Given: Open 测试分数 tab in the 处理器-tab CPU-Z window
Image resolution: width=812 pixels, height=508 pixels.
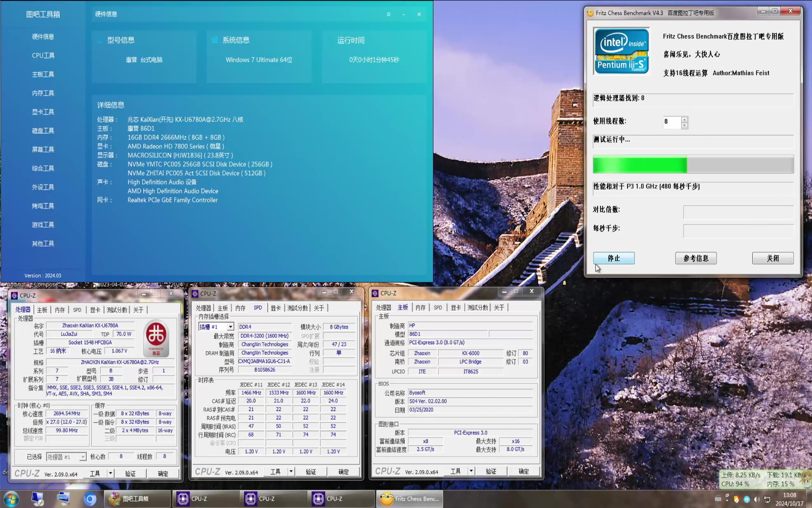Looking at the screenshot, I should [117, 310].
